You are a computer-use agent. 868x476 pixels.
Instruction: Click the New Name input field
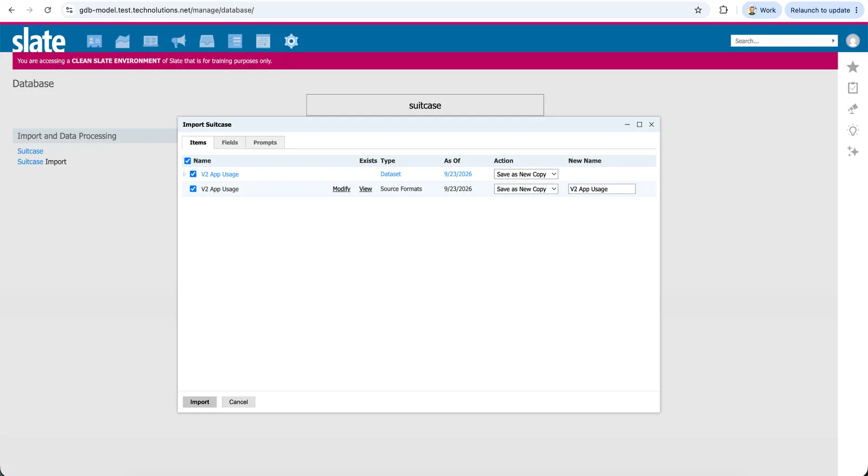(x=602, y=189)
